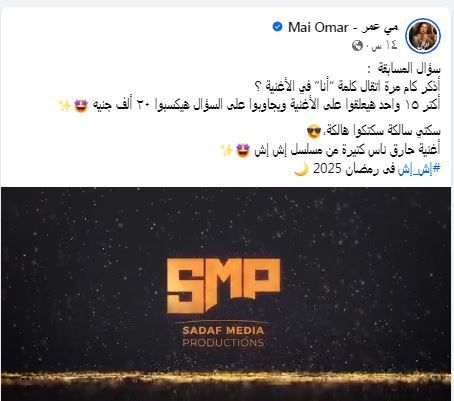Click sparkles emoji on the أغنية line

[x=227, y=150]
